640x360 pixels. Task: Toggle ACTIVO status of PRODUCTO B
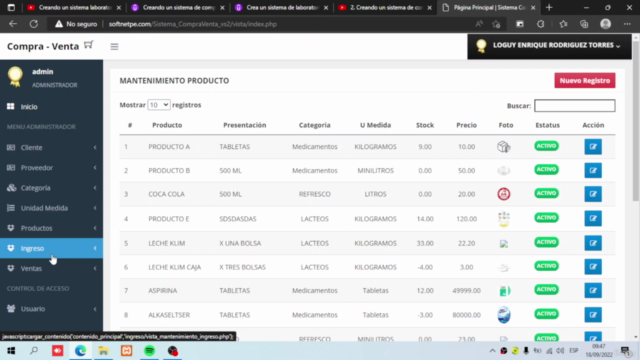546,169
